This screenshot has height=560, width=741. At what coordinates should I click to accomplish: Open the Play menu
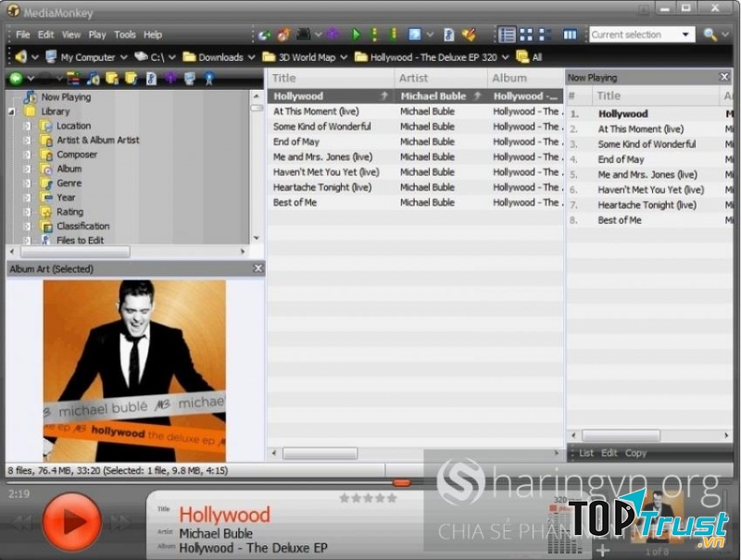97,34
